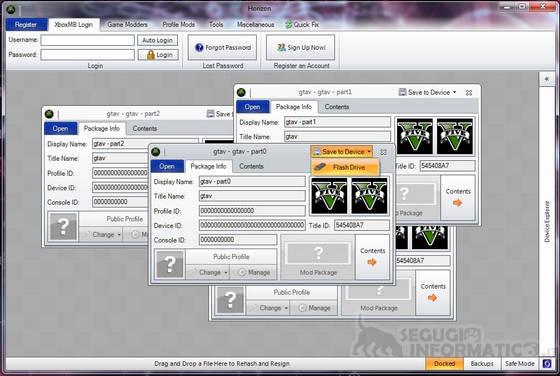560x376 pixels.
Task: Click the Xbox icon in part1 window title
Action: tap(241, 92)
